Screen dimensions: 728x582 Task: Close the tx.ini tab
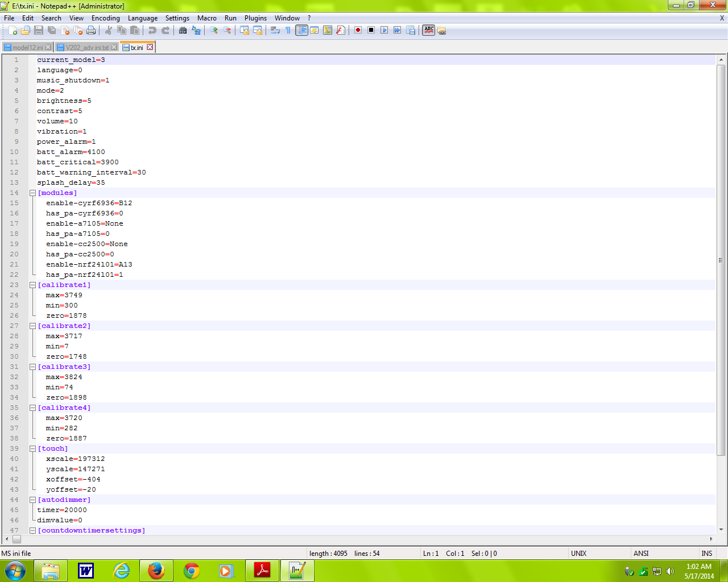point(150,47)
